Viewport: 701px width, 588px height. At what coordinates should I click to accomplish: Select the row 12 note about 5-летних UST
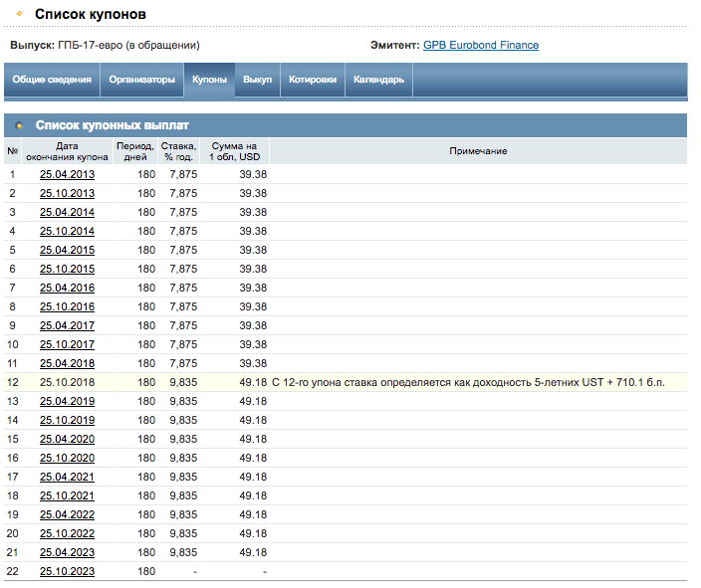tap(468, 382)
